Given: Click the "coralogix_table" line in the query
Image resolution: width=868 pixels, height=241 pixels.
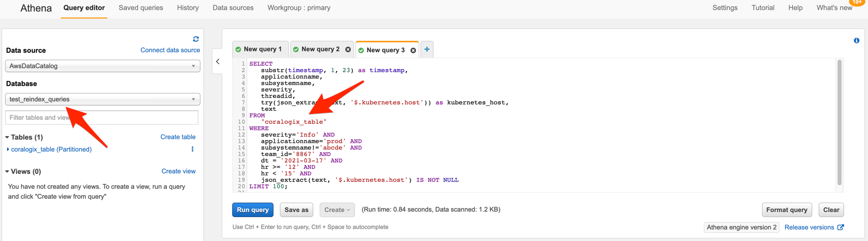Looking at the screenshot, I should (294, 122).
